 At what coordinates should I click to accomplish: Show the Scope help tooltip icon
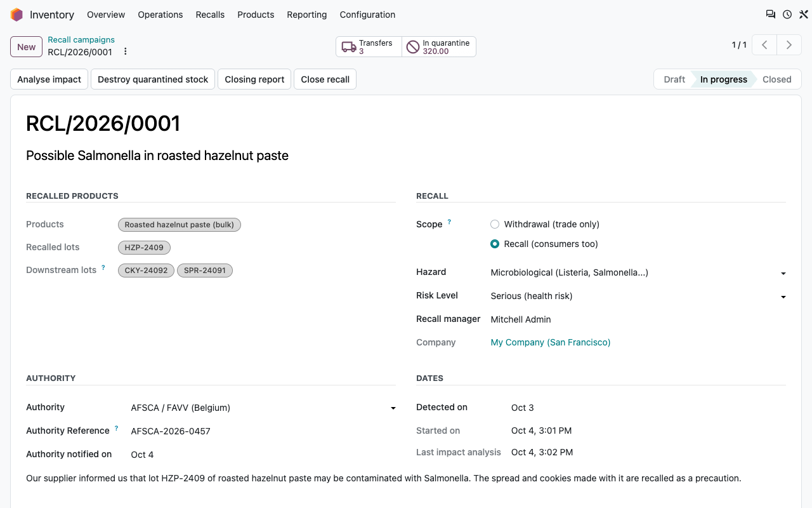[449, 222]
